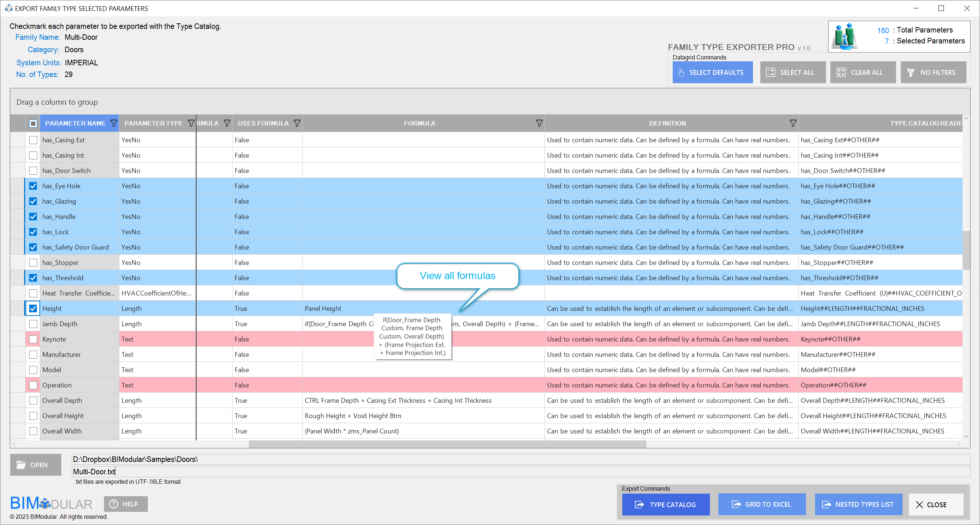Open the Definition column filter funnel
Screen dimensions: 980x525
coord(792,123)
